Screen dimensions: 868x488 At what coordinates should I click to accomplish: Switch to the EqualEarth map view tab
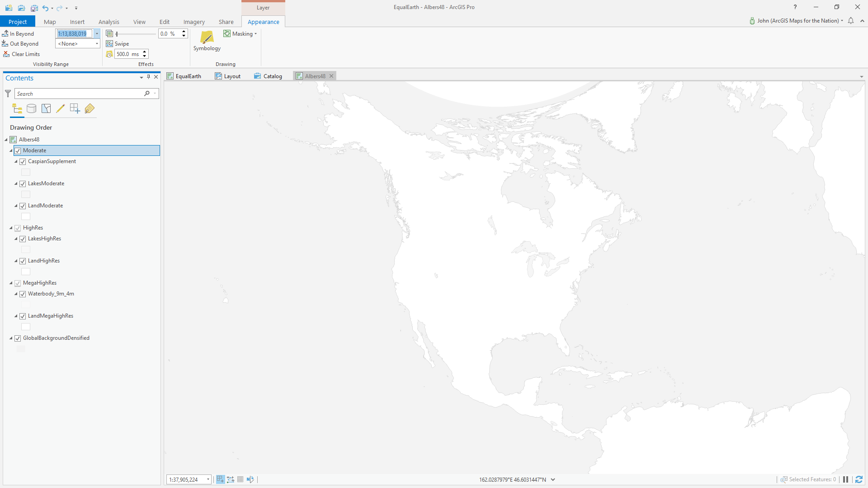(184, 76)
